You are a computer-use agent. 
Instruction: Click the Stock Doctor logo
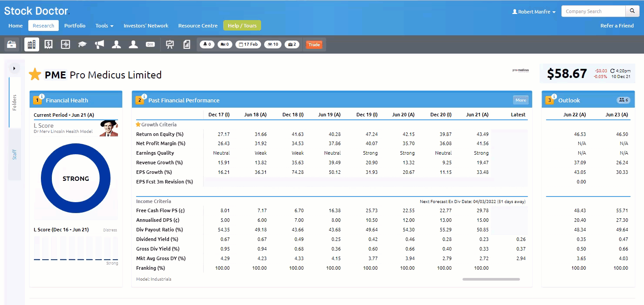pyautogui.click(x=37, y=11)
